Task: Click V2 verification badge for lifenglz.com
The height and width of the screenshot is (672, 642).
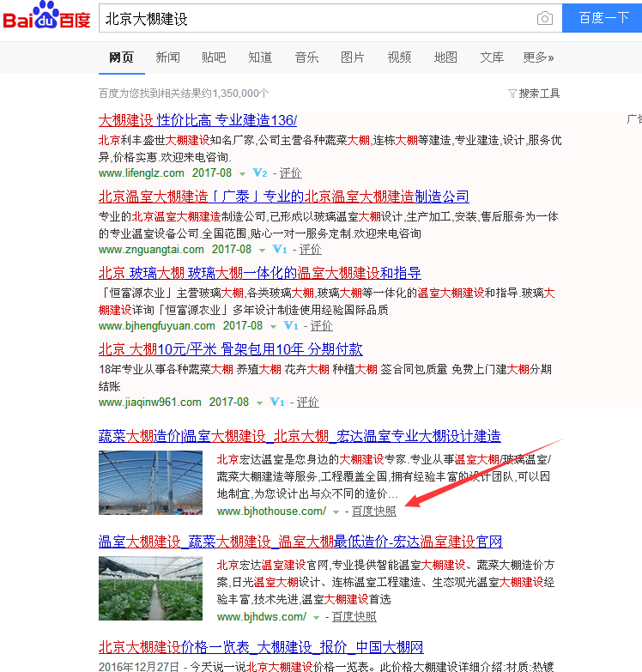Action: (x=260, y=173)
